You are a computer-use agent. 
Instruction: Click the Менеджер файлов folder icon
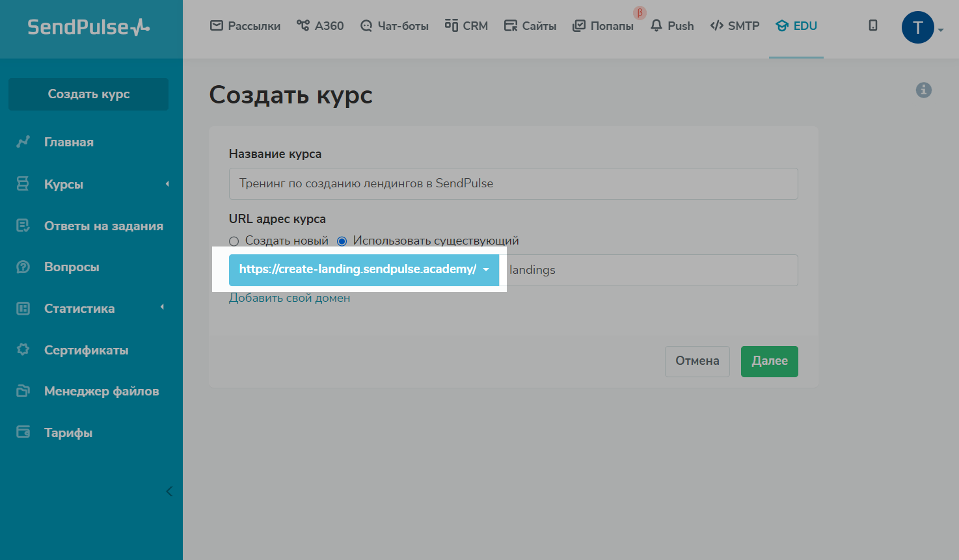(23, 392)
